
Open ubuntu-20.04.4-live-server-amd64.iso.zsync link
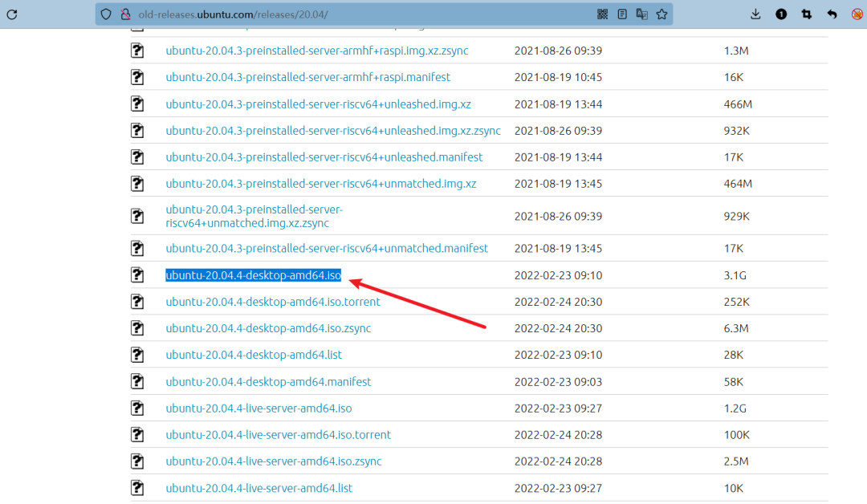coord(273,461)
